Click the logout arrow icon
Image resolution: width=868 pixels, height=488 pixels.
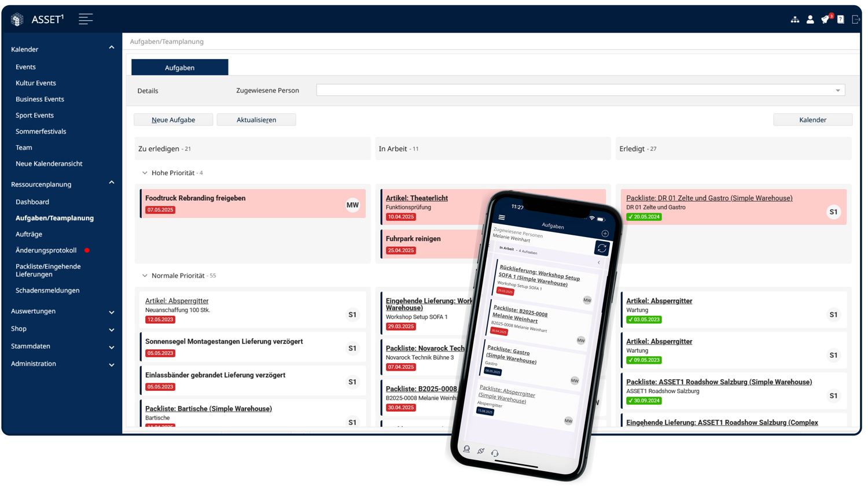(855, 20)
